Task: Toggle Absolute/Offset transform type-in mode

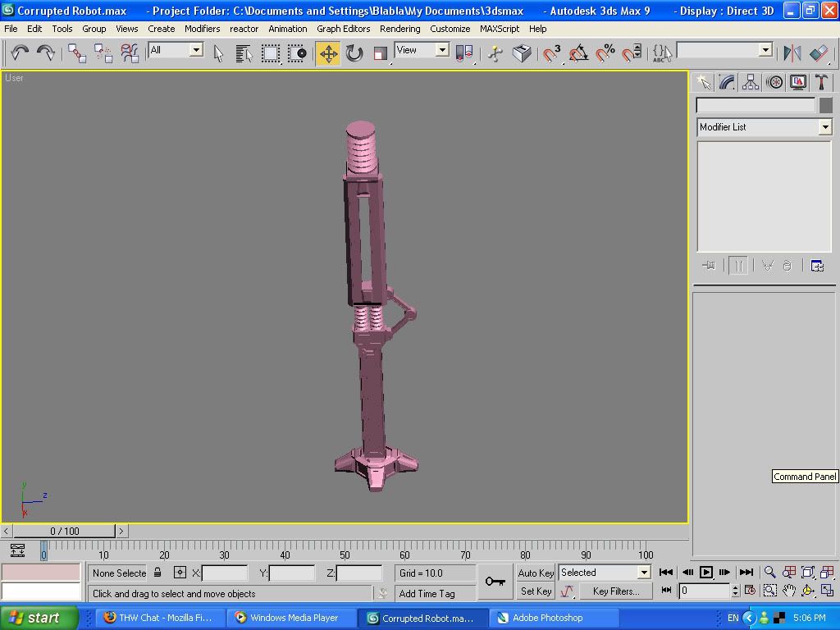Action: (x=180, y=573)
